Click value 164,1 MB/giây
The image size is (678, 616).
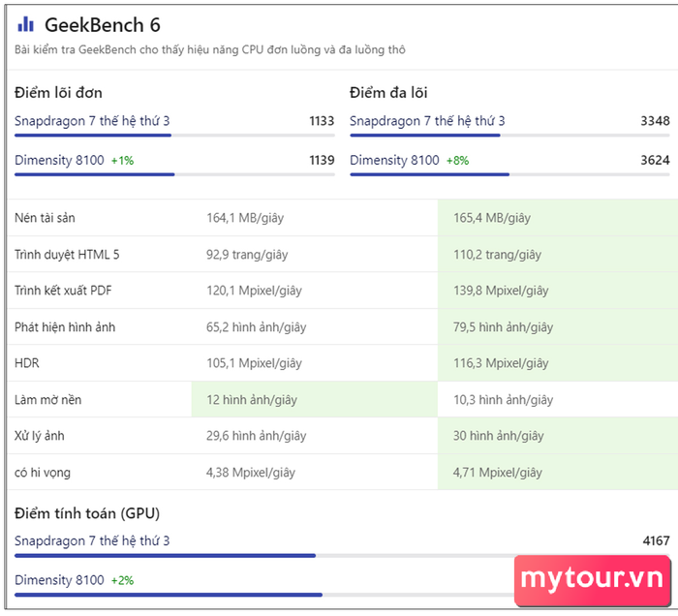(x=245, y=217)
